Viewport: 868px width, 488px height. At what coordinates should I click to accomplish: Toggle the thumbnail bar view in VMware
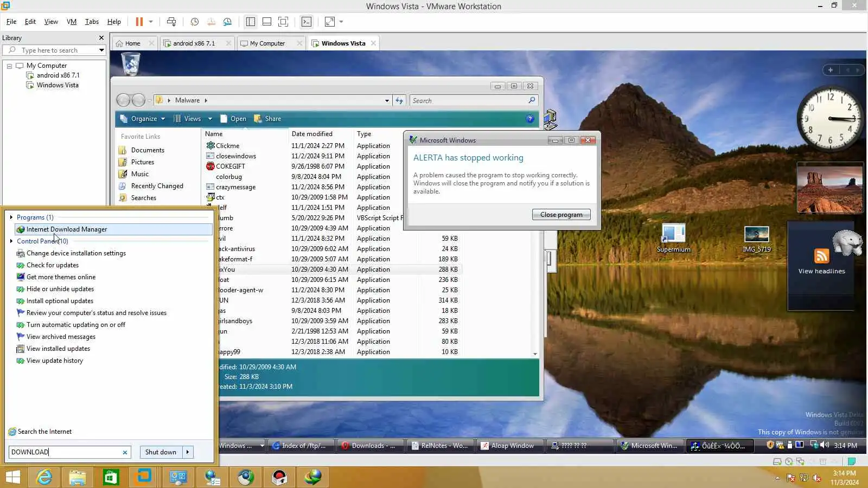(267, 22)
